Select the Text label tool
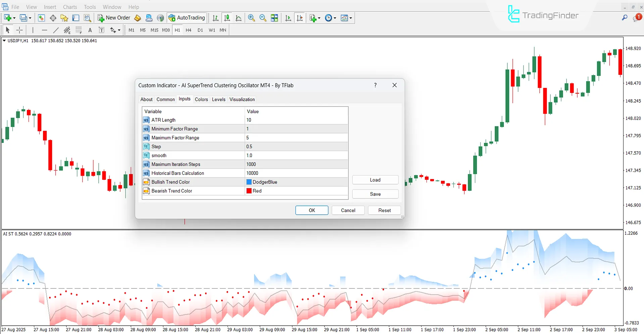Viewport: 644px width, 334px height. point(101,30)
